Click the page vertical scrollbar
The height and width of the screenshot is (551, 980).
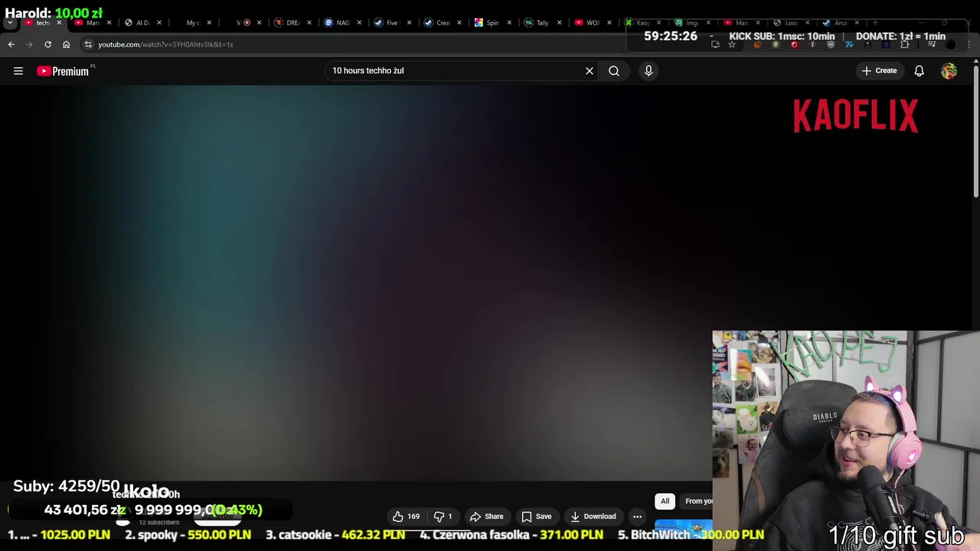[x=975, y=130]
